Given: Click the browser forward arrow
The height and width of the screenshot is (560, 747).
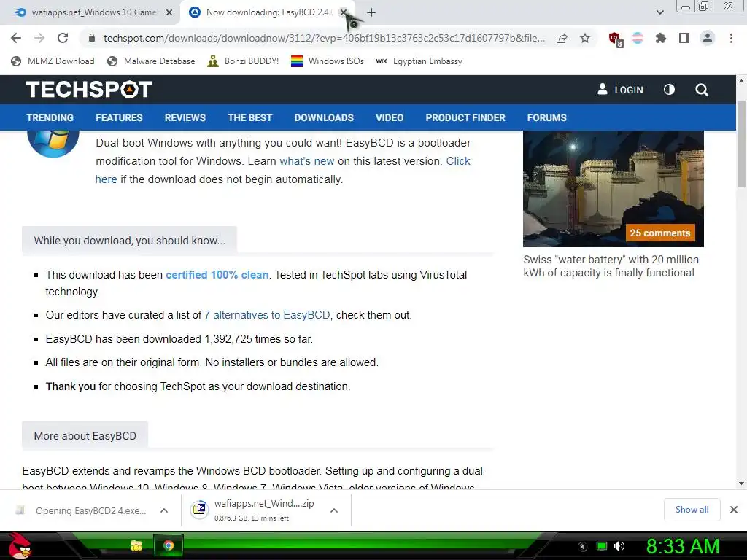Looking at the screenshot, I should [39, 38].
